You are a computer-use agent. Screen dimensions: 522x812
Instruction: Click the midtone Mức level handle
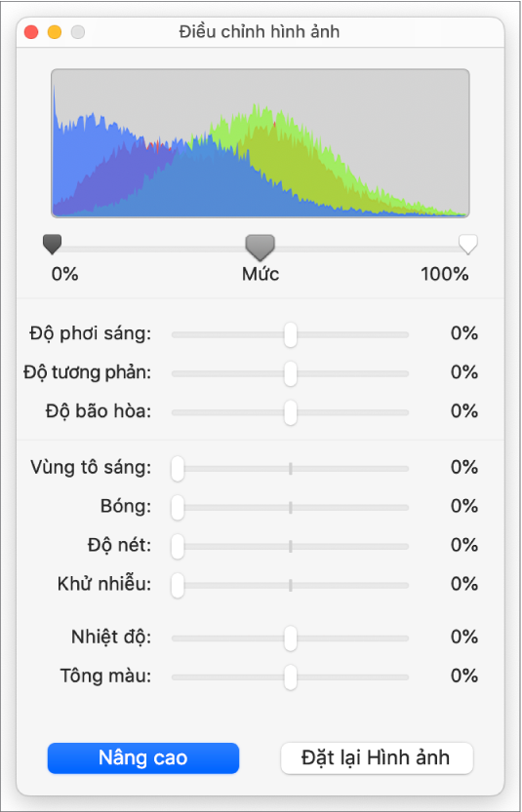tap(261, 247)
